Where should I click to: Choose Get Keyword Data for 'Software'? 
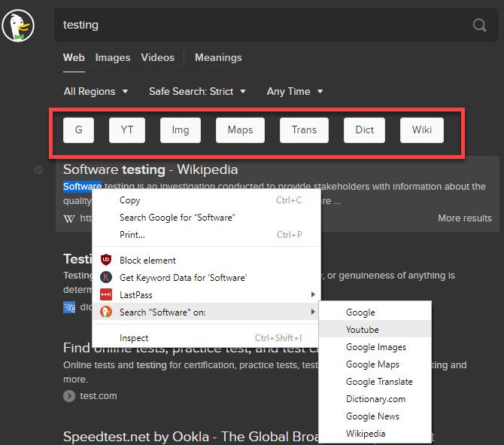206,277
